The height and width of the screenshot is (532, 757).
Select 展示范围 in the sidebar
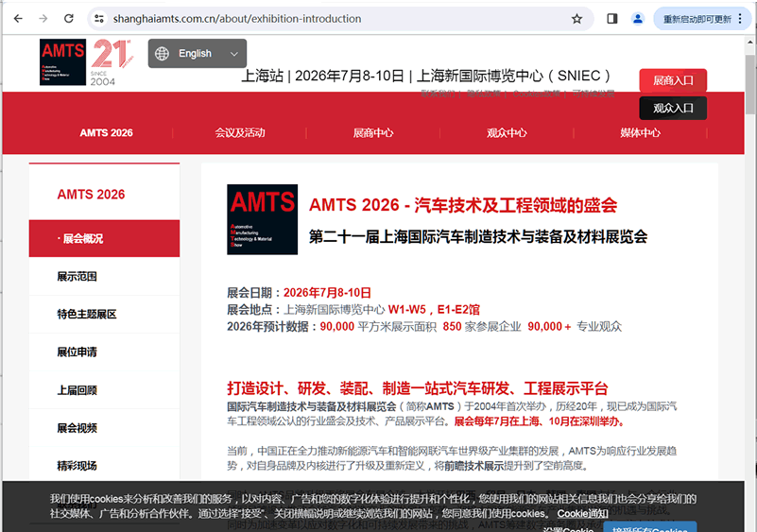tap(77, 277)
